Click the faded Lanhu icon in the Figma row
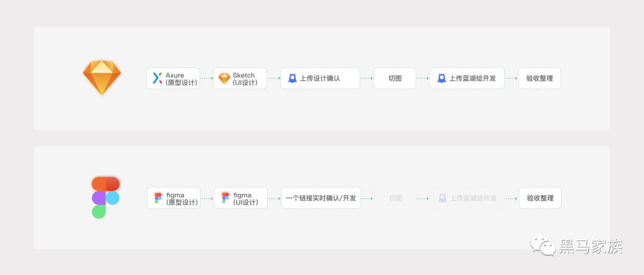The width and height of the screenshot is (644, 275). [x=442, y=198]
